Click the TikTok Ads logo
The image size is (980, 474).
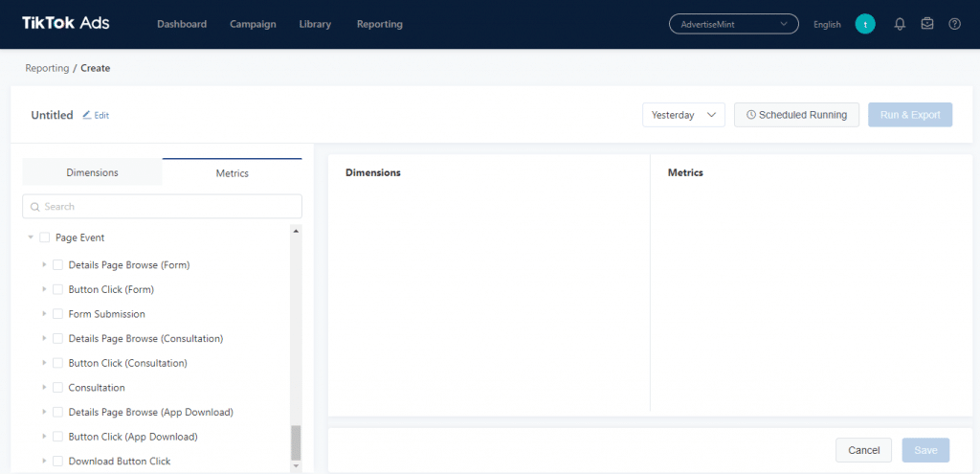click(x=65, y=23)
